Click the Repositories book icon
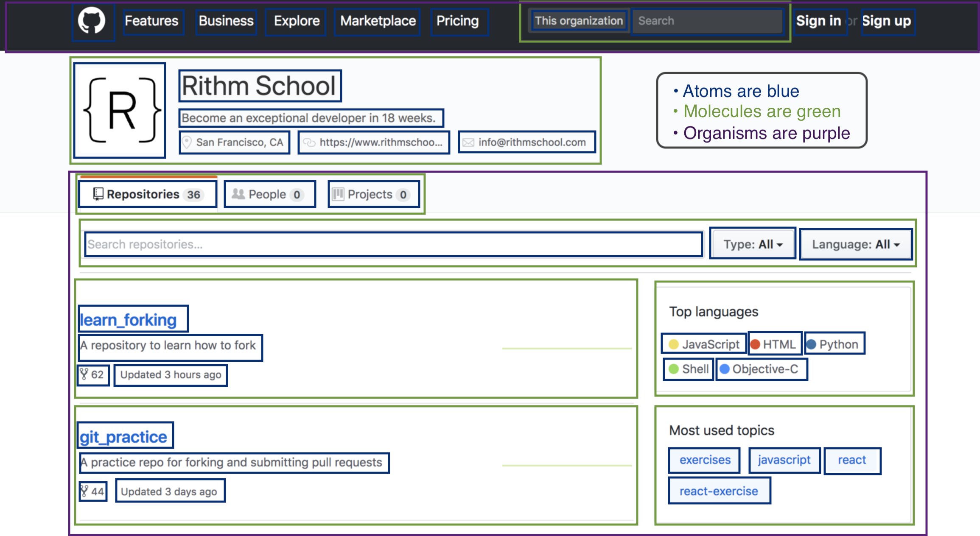The height and width of the screenshot is (536, 980). 98,194
